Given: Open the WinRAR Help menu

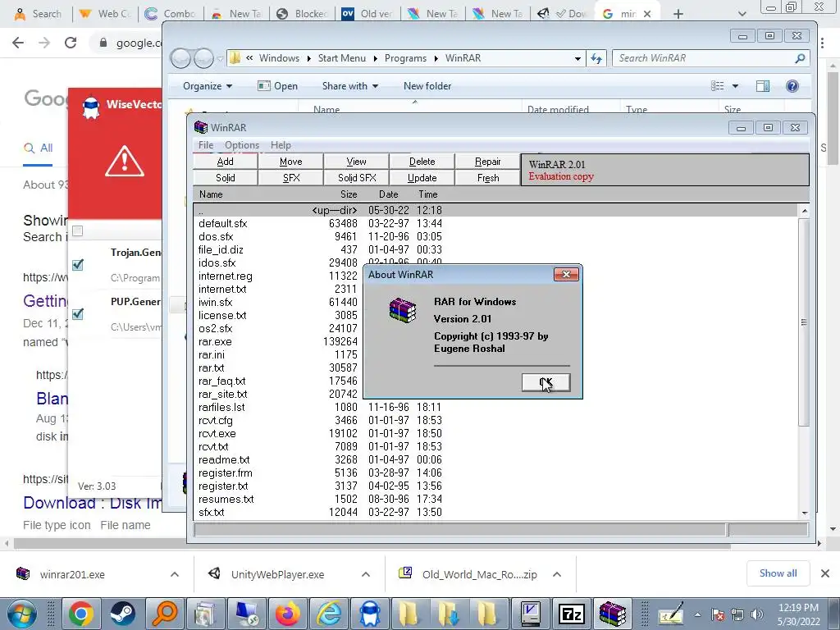Looking at the screenshot, I should tap(281, 145).
